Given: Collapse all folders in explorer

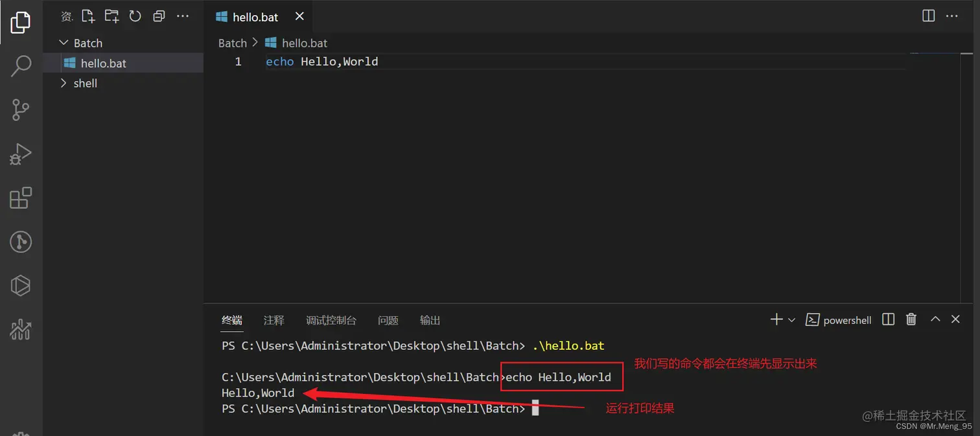Looking at the screenshot, I should tap(159, 16).
